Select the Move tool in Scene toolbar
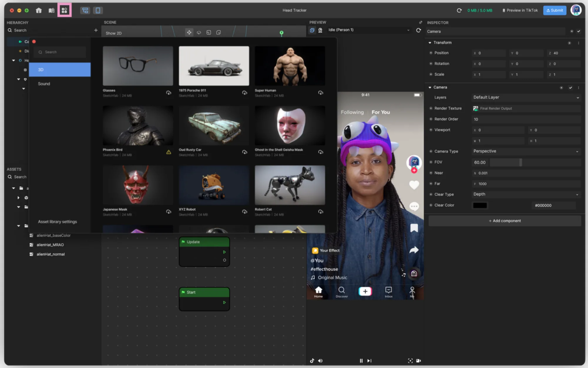This screenshot has width=588, height=368. click(x=189, y=32)
